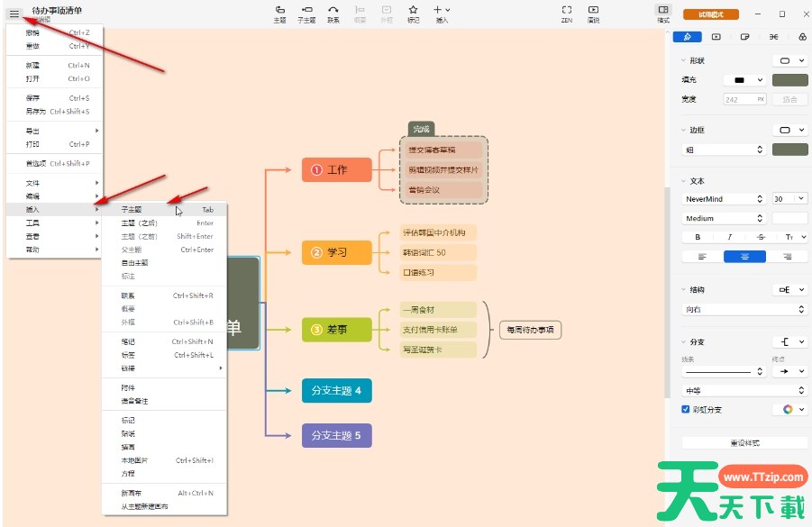Click the 标记 (Marker) star icon
This screenshot has width=812, height=527.
click(x=413, y=13)
